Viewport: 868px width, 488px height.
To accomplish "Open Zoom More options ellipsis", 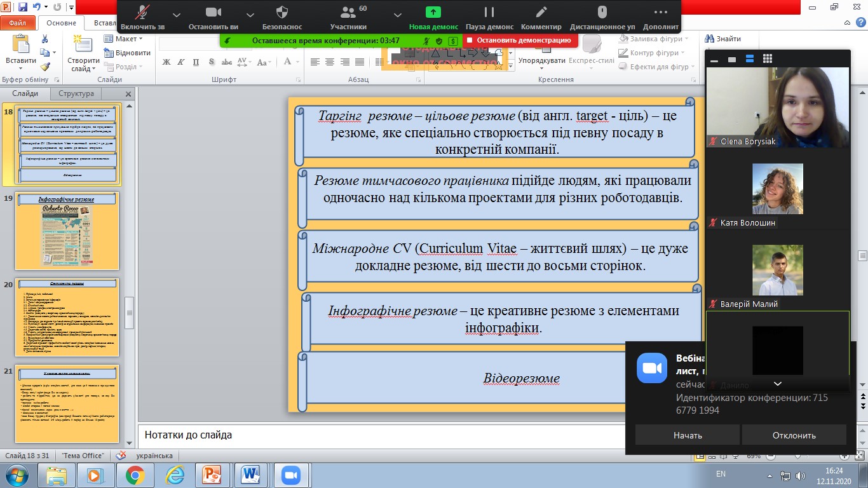I will coord(661,17).
